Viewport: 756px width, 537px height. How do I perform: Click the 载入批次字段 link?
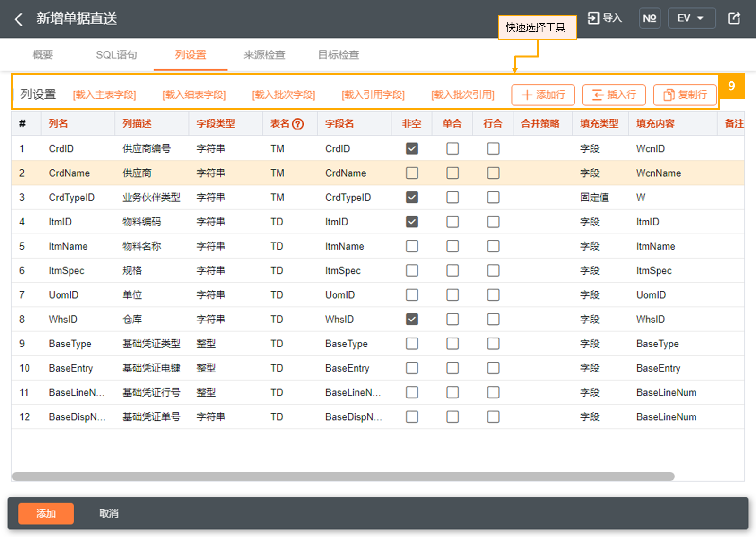point(284,95)
